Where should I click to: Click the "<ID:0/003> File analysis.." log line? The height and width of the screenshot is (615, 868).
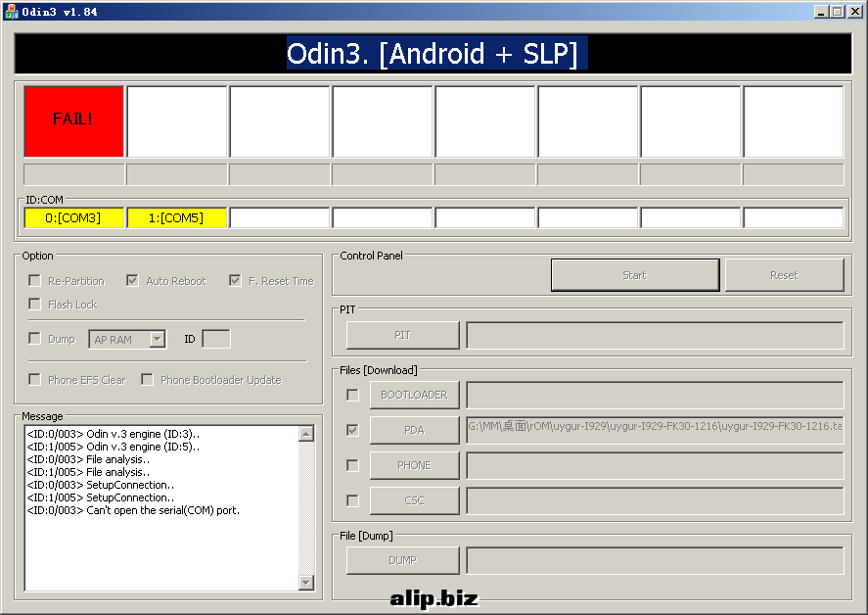pyautogui.click(x=88, y=459)
